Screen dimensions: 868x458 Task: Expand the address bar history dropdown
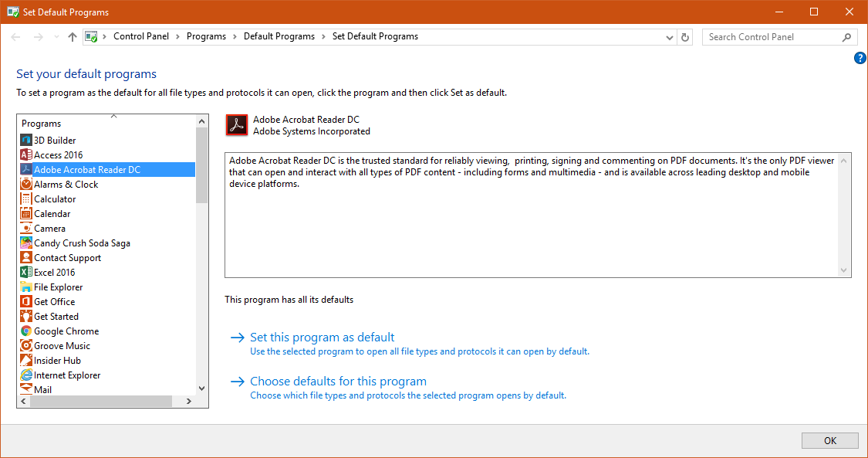669,37
